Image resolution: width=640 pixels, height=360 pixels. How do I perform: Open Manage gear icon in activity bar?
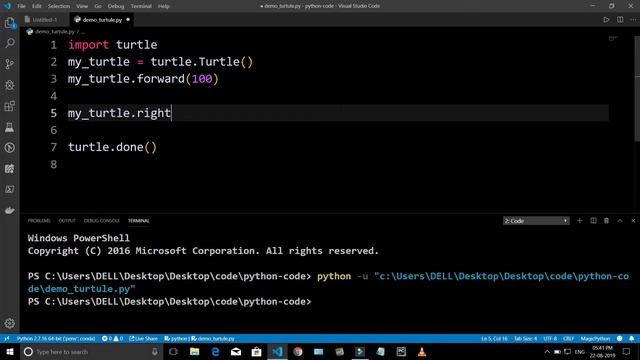(x=10, y=323)
